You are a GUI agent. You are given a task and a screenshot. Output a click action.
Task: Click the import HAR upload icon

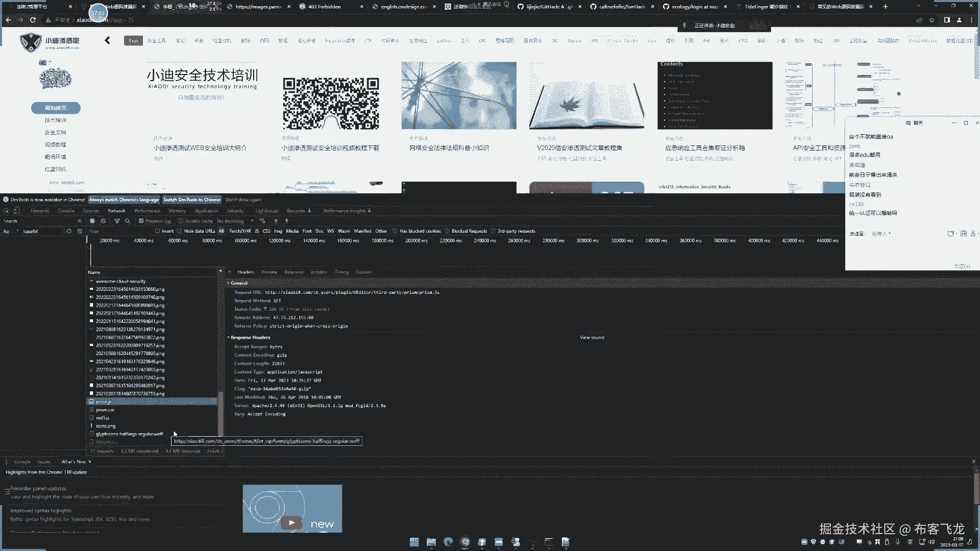[x=276, y=221]
